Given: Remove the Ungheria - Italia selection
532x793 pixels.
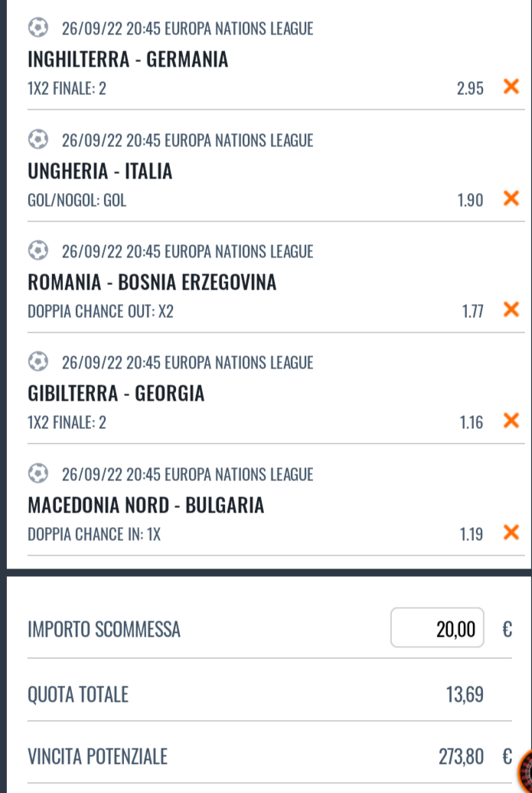Looking at the screenshot, I should 511,198.
